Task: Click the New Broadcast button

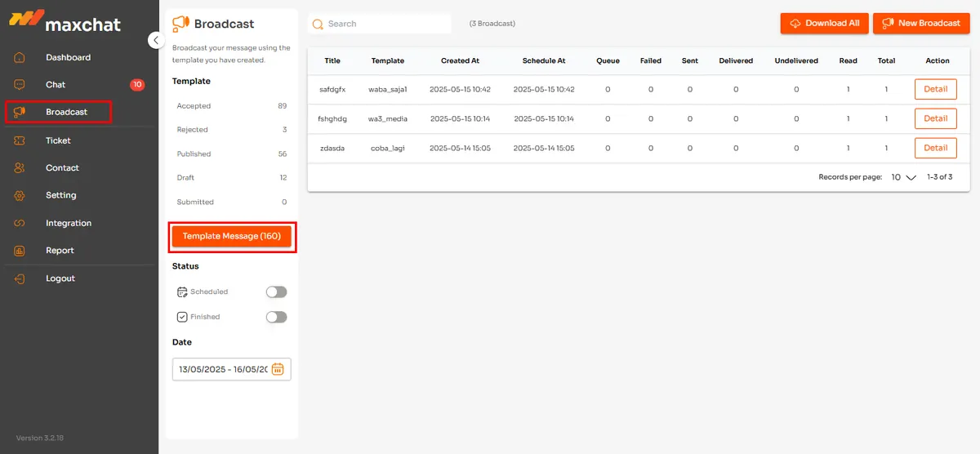Action: (x=921, y=24)
